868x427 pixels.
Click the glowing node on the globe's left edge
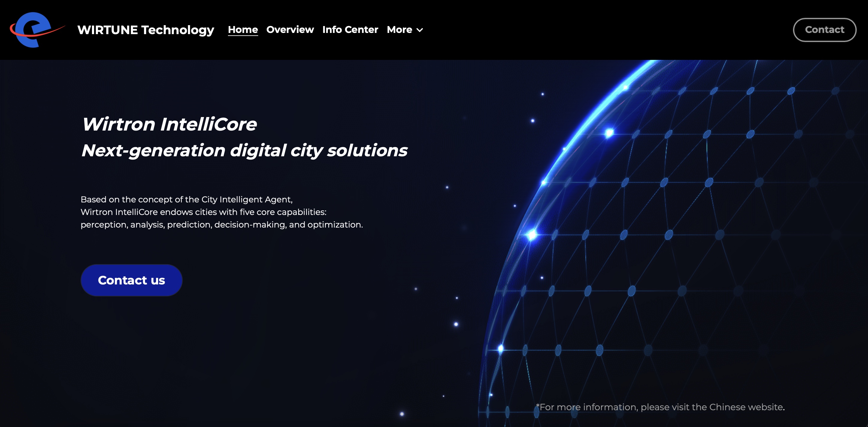[532, 234]
